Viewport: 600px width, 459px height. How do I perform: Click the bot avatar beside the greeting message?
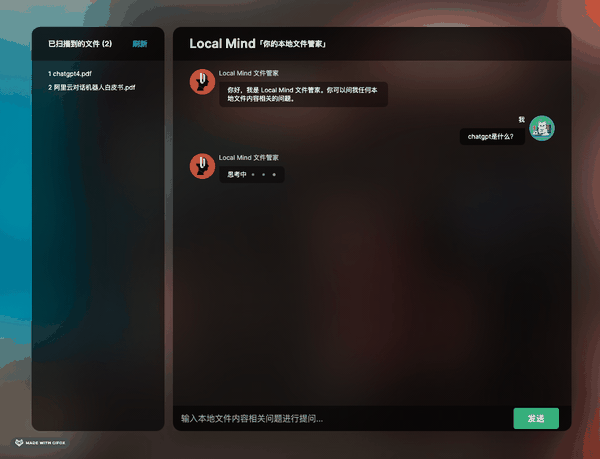(202, 82)
